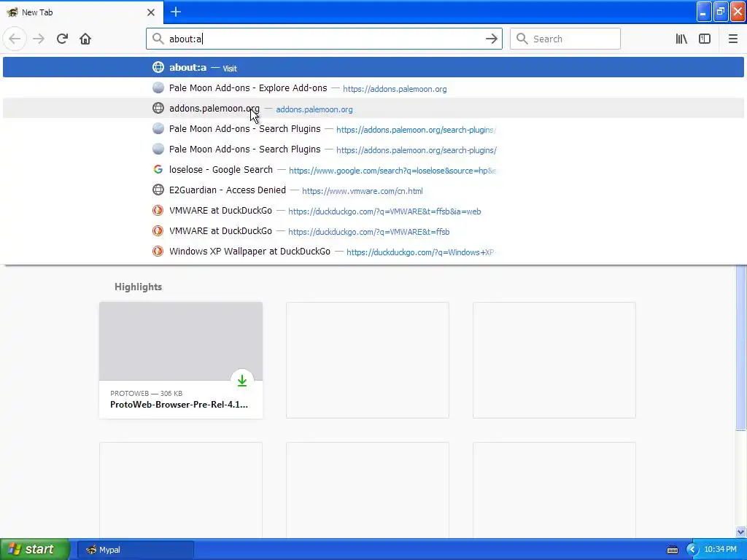Go back using the back arrow button
The width and height of the screenshot is (747, 560).
coord(15,39)
